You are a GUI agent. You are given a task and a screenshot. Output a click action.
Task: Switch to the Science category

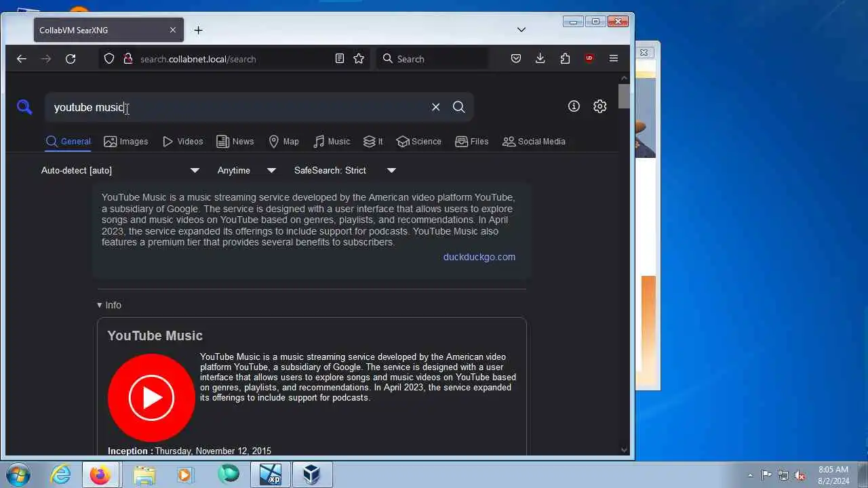pyautogui.click(x=418, y=142)
